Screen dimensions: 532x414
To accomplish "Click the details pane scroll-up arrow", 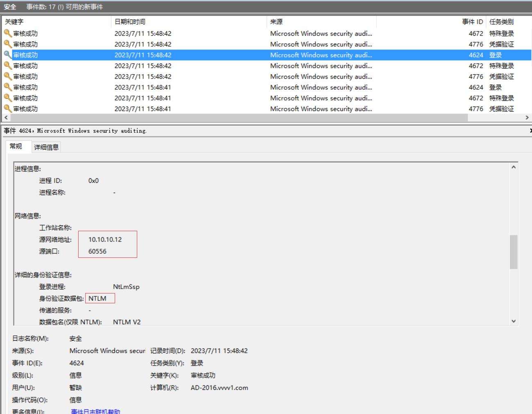I will click(x=514, y=167).
